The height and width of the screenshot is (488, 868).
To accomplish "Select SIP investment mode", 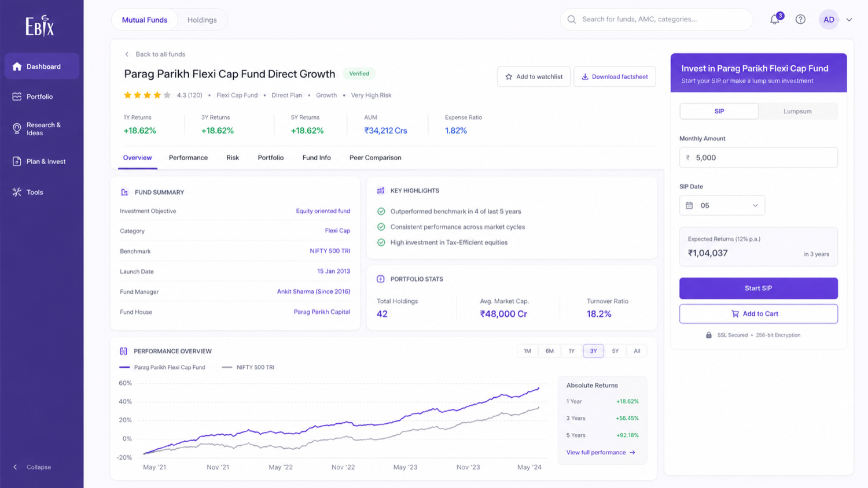I will click(719, 111).
